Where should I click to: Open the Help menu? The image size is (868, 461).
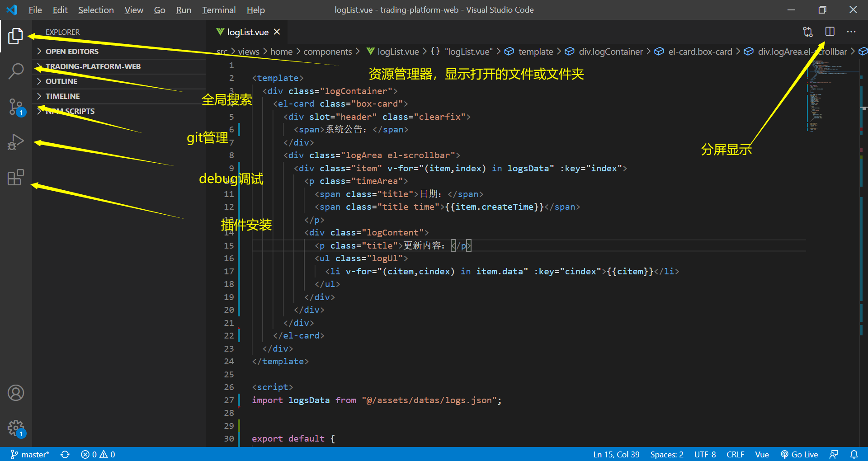click(256, 10)
